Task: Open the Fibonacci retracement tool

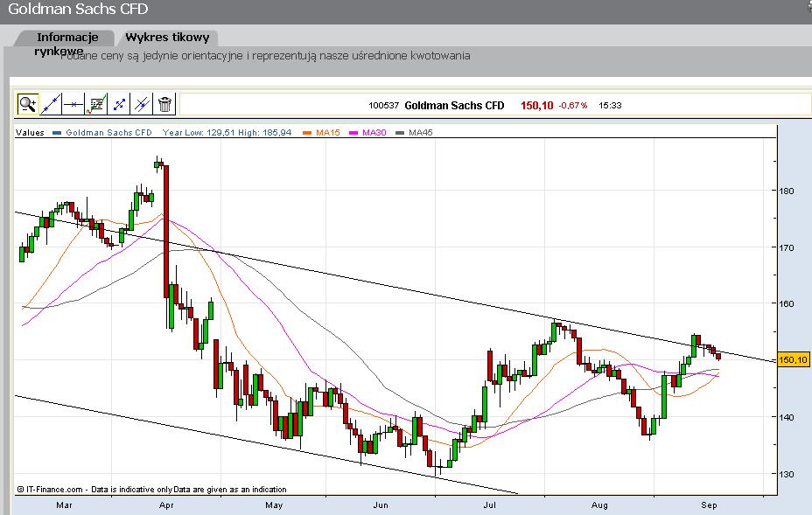Action: point(95,104)
